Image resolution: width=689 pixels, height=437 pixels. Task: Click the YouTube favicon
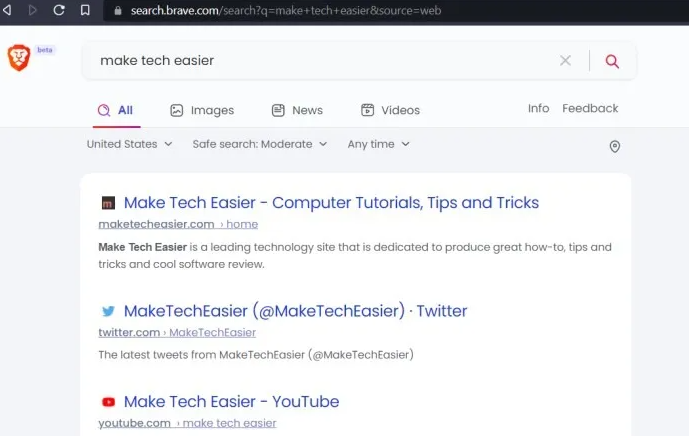(108, 402)
